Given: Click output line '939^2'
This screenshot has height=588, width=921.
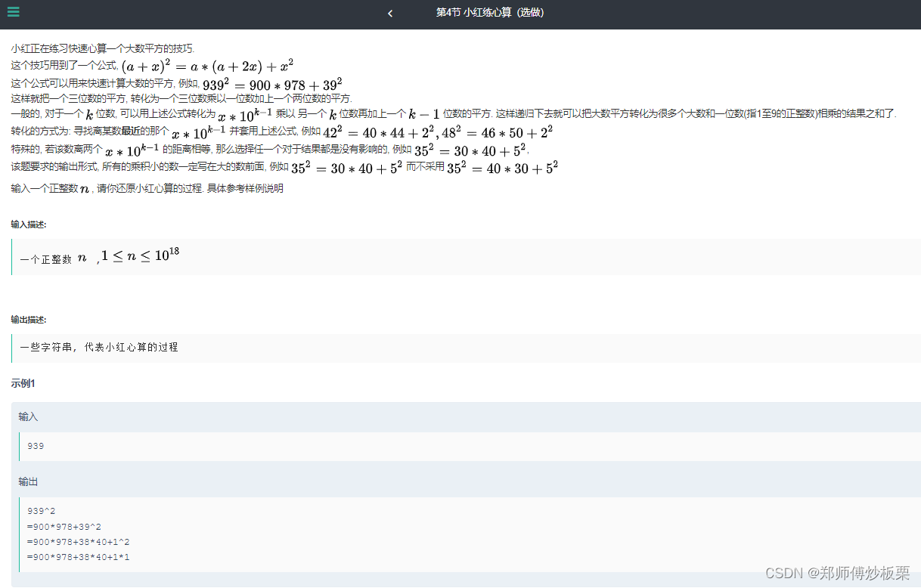Looking at the screenshot, I should point(41,511).
